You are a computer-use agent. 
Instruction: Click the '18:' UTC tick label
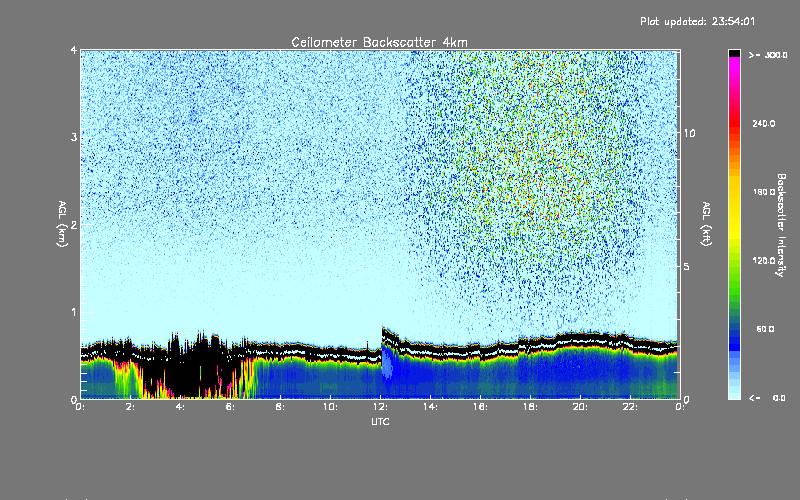coord(531,407)
